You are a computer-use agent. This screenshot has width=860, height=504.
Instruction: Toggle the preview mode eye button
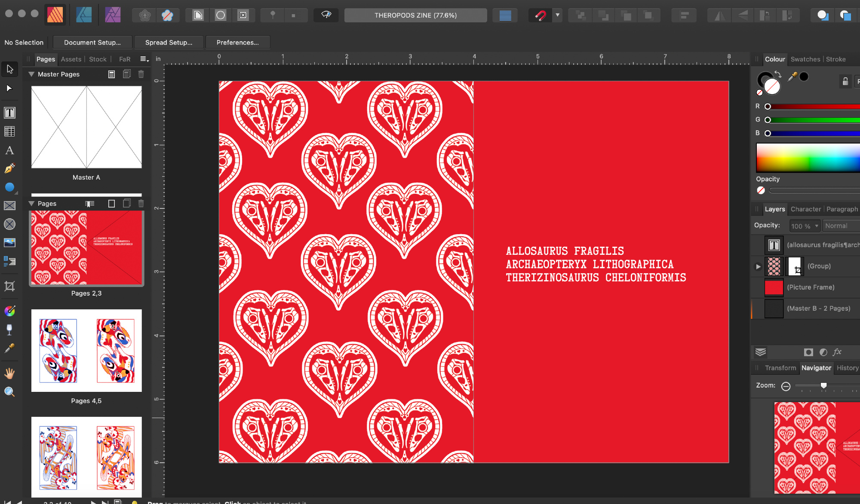pyautogui.click(x=326, y=15)
